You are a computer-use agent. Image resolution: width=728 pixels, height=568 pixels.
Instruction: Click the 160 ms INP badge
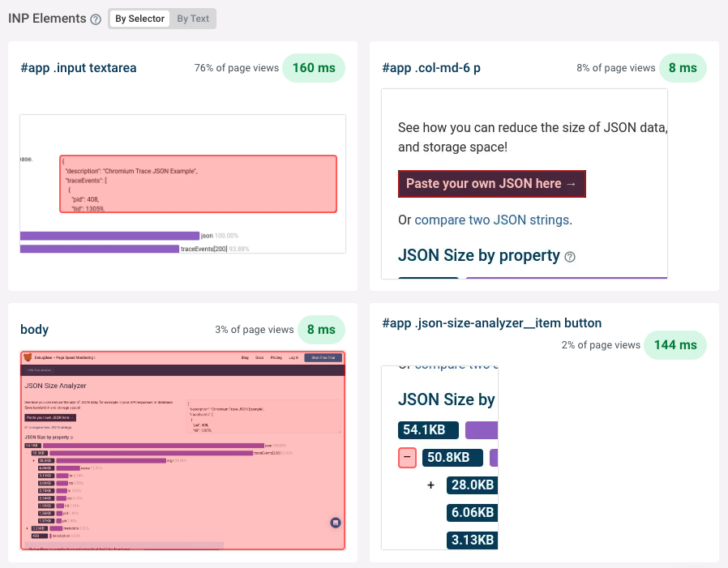313,68
